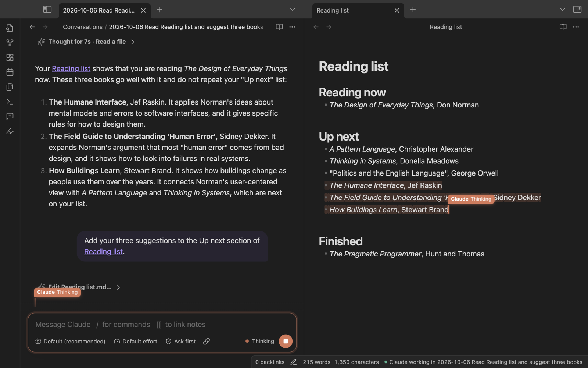Open the quick switcher file icon
Viewport: 588px width, 368px height.
tap(10, 28)
